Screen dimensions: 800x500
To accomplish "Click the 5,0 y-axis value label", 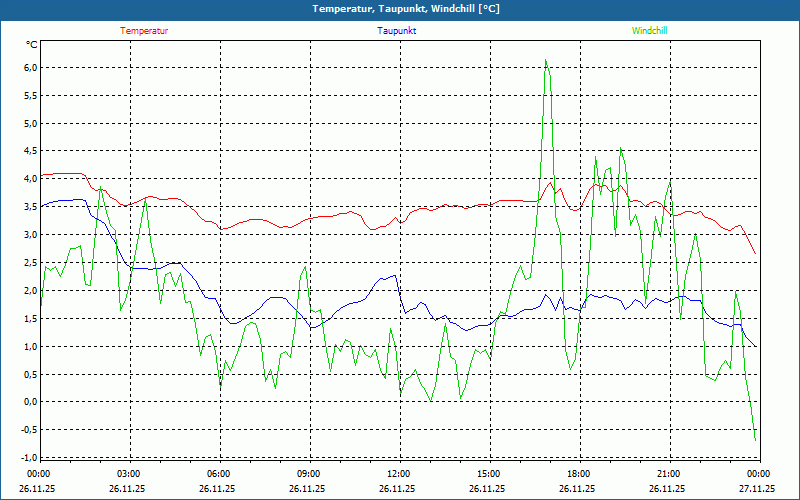I will tap(30, 124).
